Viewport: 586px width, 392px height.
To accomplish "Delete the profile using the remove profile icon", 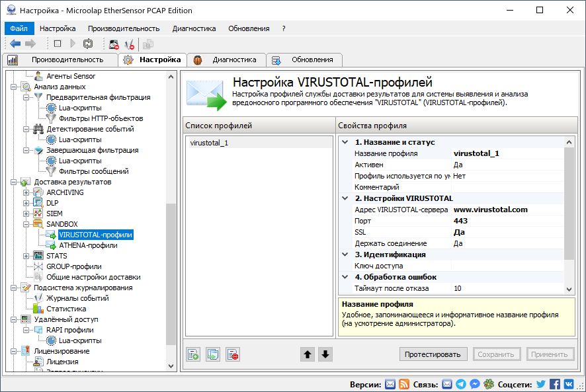I will pyautogui.click(x=232, y=354).
